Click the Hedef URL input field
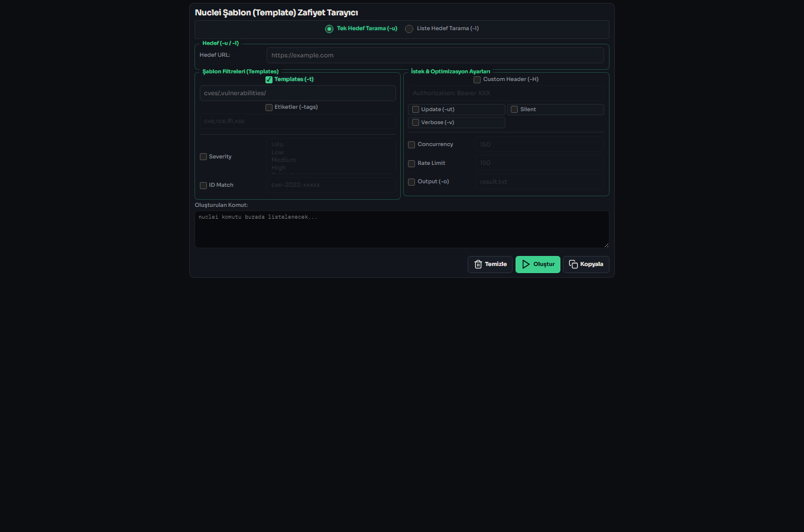This screenshot has height=532, width=804. click(435, 56)
